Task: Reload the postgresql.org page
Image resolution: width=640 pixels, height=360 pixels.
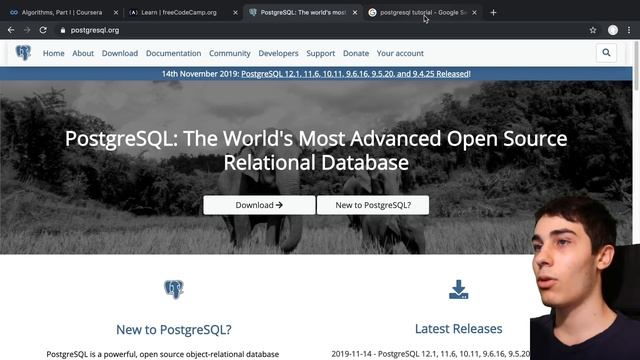Action: (x=43, y=30)
